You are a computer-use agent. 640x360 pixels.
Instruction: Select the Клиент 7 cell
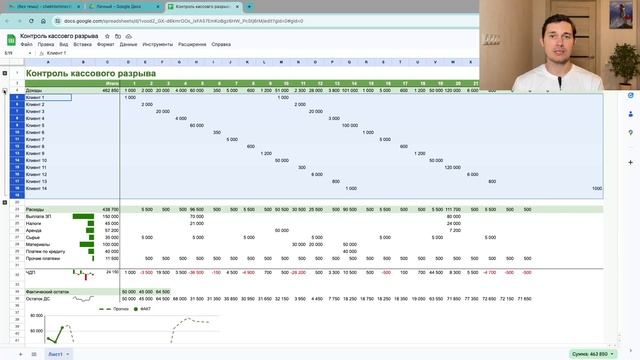click(x=48, y=140)
